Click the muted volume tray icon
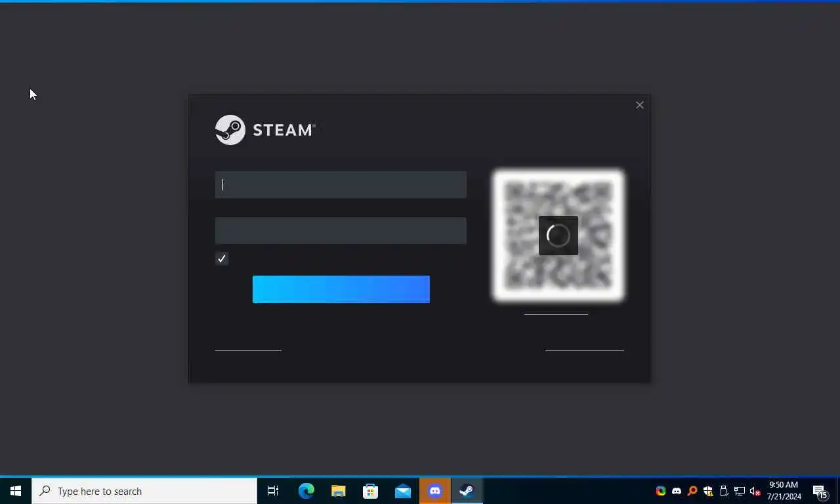The width and height of the screenshot is (840, 504). coord(755,491)
